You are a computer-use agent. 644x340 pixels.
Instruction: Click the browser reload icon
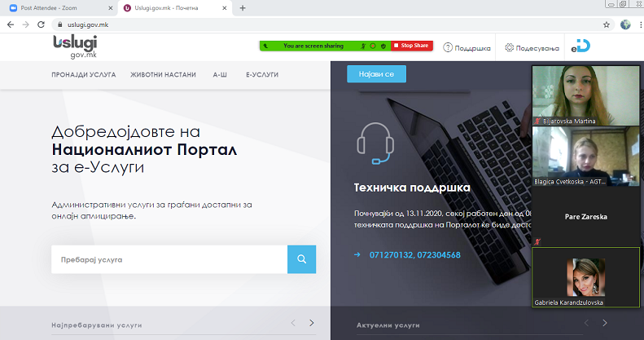pos(41,24)
